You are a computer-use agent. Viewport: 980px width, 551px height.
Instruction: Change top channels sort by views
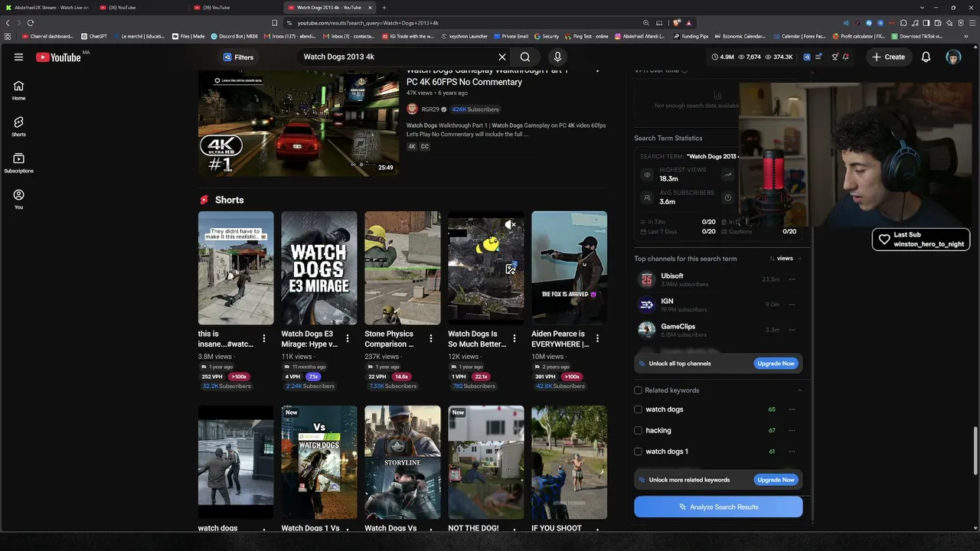[x=781, y=259]
